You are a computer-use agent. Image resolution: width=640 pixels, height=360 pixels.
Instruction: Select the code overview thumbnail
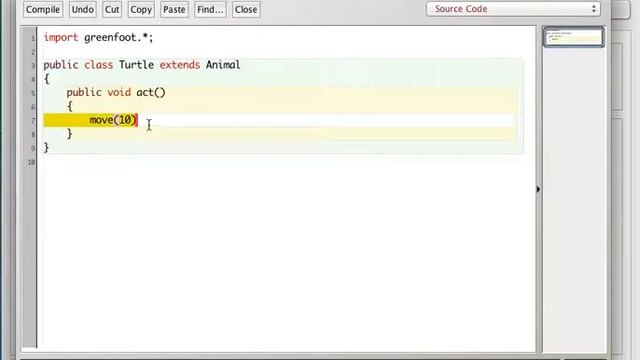pyautogui.click(x=573, y=37)
